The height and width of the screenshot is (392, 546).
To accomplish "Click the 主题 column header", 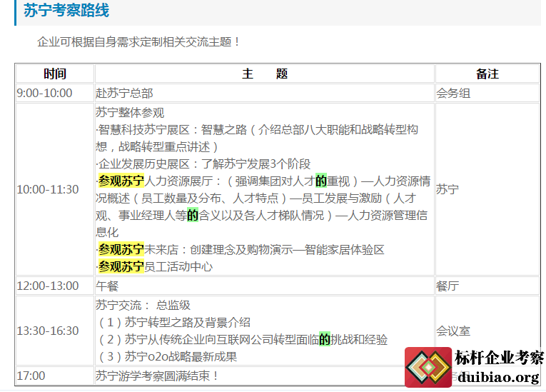I will pos(265,74).
